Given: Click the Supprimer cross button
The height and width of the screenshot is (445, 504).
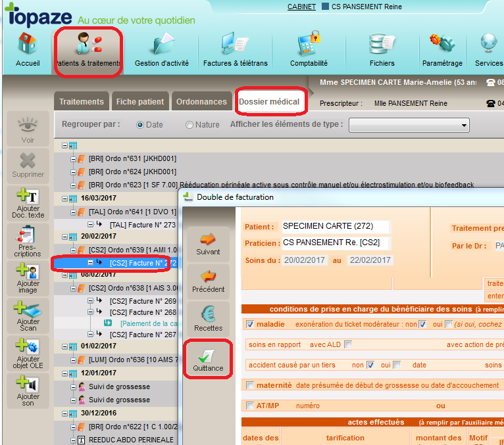Looking at the screenshot, I should (28, 166).
